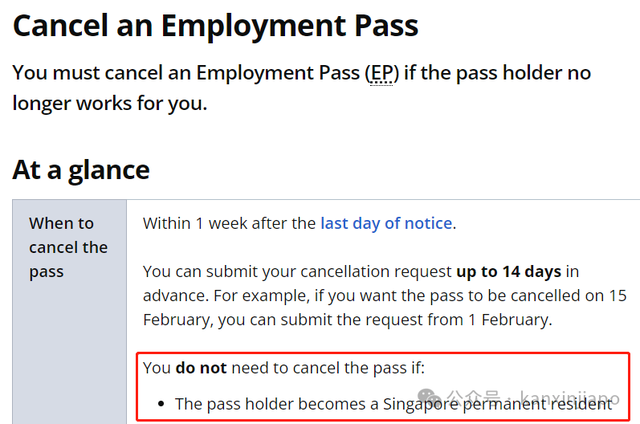Click the "longer works for you." line
This screenshot has height=424, width=640.
coord(110,103)
